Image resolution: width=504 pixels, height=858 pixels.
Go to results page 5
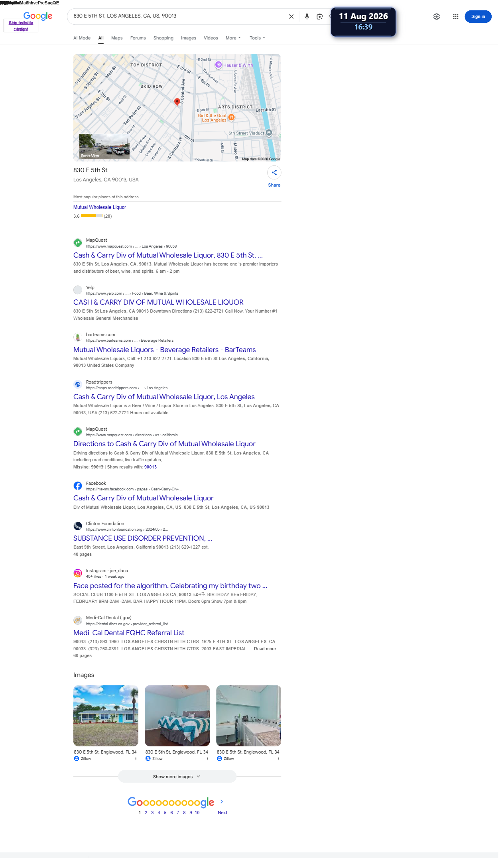(165, 813)
